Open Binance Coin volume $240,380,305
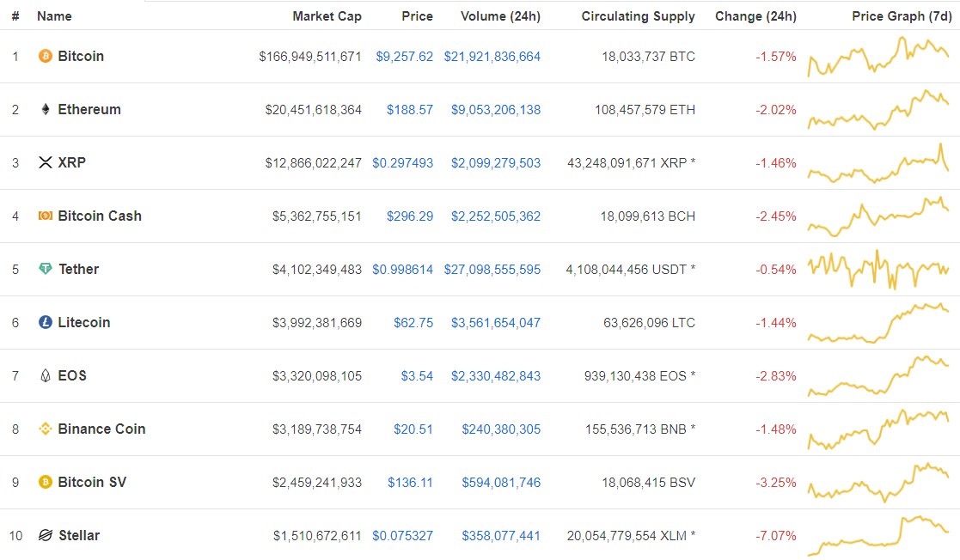The height and width of the screenshot is (560, 960). [x=501, y=429]
